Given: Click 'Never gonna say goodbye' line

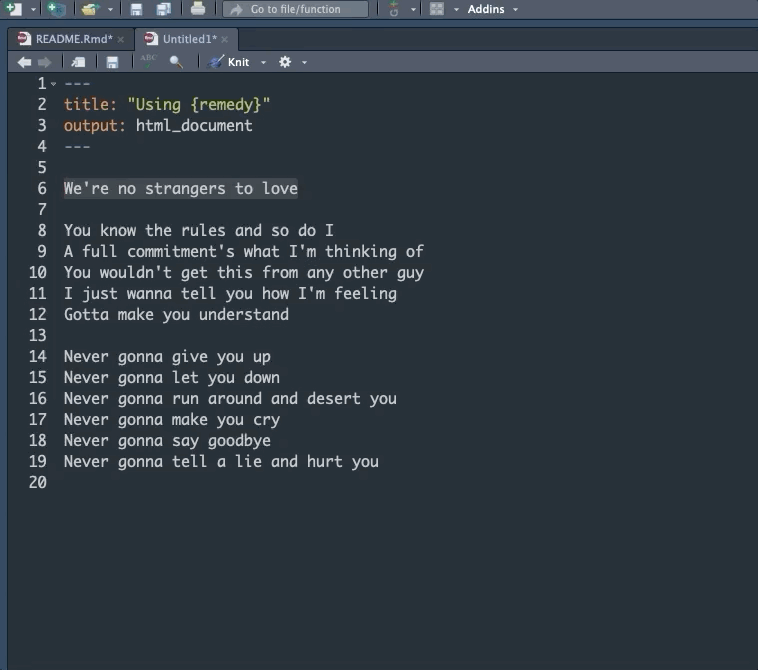Looking at the screenshot, I should pos(167,441).
